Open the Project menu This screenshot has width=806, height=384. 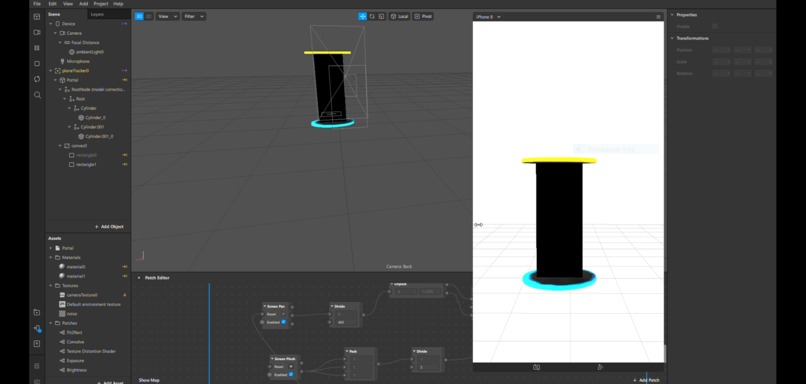(101, 4)
